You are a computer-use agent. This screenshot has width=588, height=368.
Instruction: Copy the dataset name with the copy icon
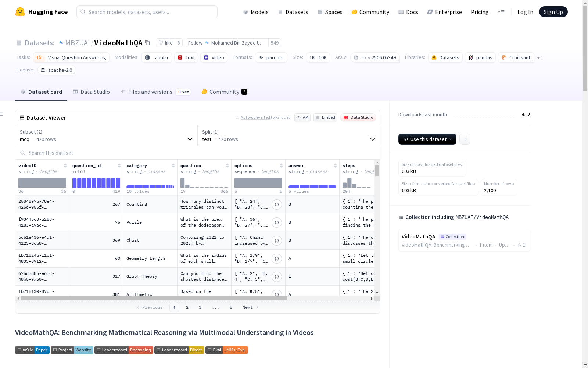(147, 43)
